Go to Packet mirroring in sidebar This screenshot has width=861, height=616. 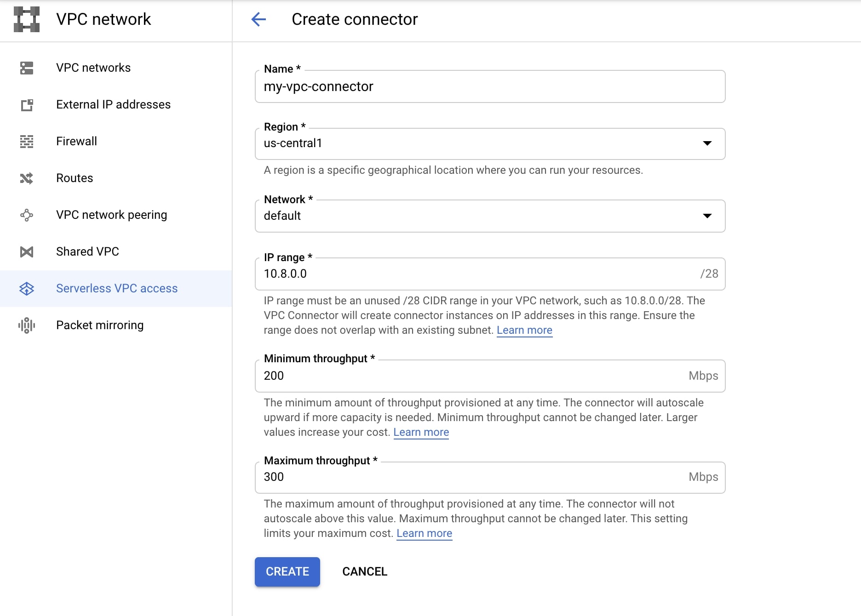coord(100,325)
